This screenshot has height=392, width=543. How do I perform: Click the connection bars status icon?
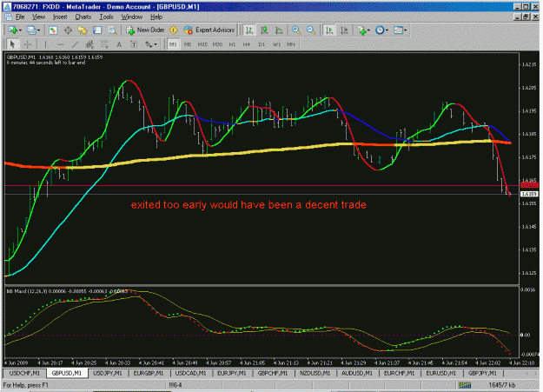pyautogui.click(x=465, y=385)
